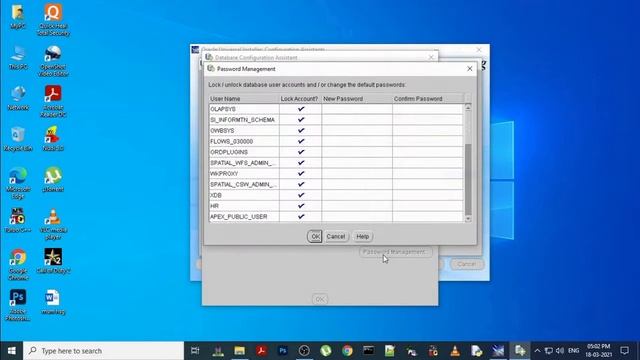Click New Password field for HR

point(357,206)
